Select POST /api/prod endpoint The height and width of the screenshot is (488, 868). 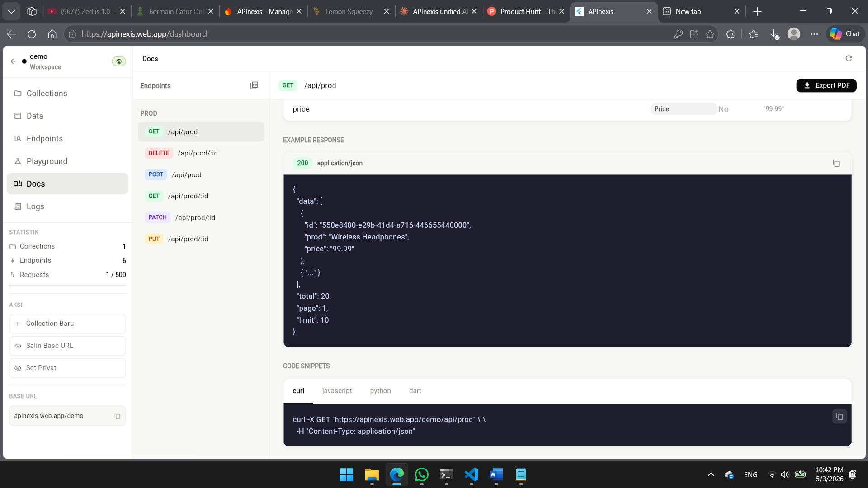click(201, 175)
